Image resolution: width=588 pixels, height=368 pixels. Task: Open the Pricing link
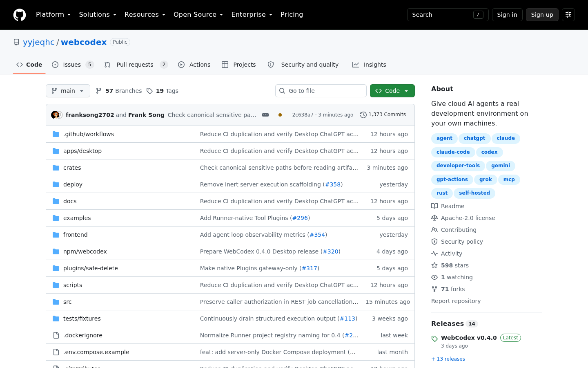[x=292, y=15]
